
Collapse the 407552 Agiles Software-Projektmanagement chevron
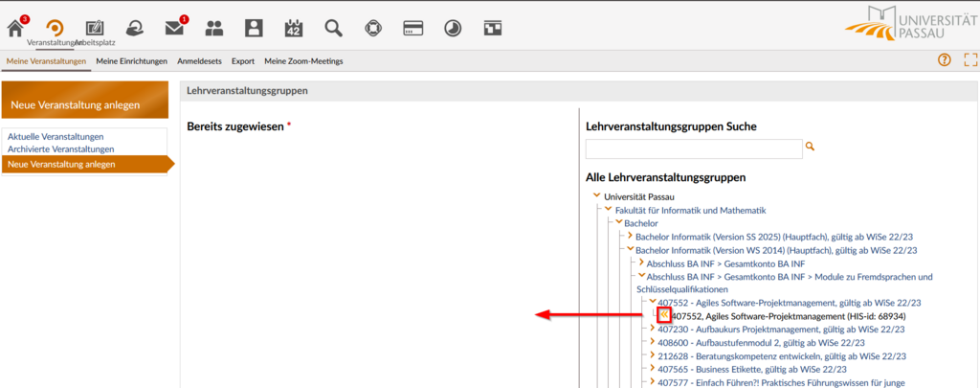click(653, 302)
